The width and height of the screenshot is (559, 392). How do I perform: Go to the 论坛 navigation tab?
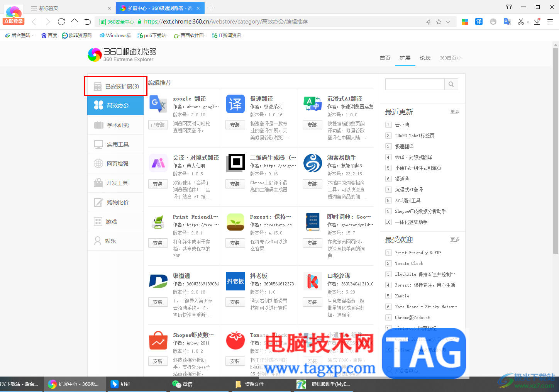425,58
